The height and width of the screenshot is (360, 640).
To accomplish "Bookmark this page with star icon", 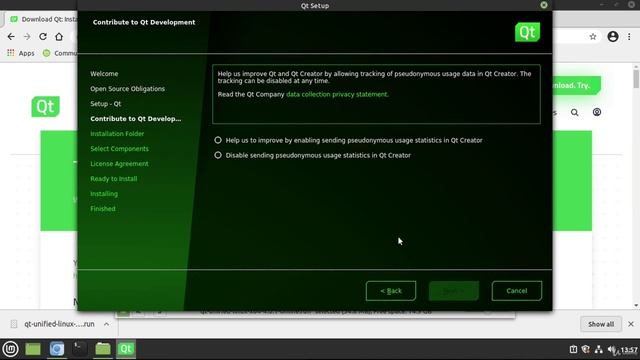I will tap(593, 37).
